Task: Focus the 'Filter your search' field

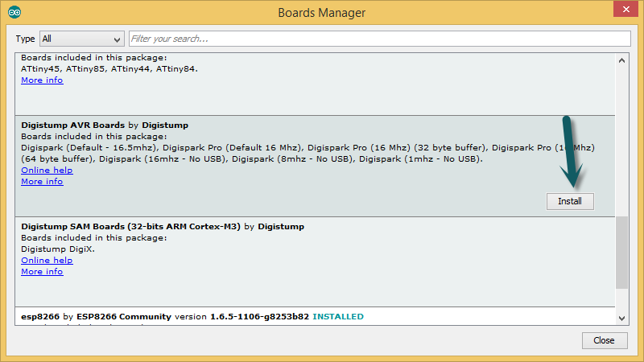Action: (x=378, y=39)
